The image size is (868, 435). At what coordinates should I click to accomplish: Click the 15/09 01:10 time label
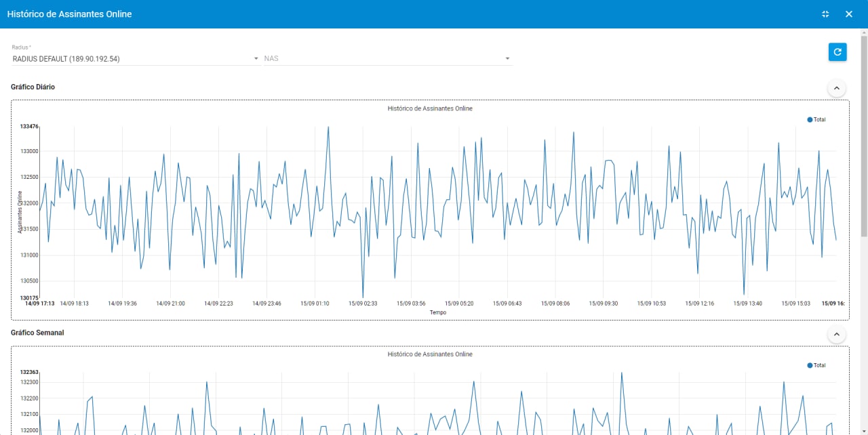tap(315, 304)
